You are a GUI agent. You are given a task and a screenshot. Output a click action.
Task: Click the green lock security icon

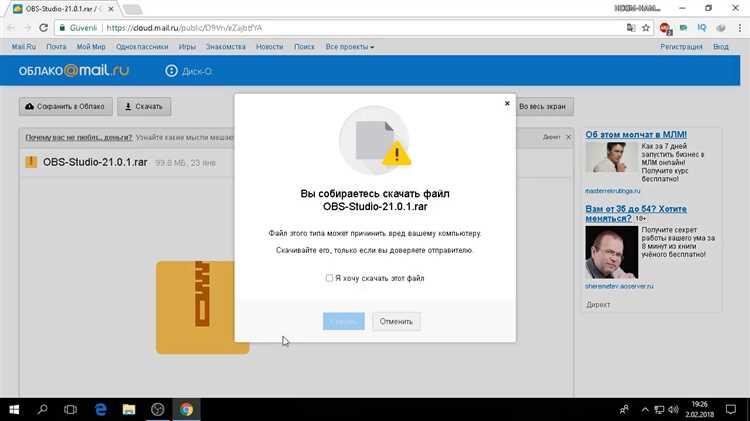pyautogui.click(x=62, y=28)
